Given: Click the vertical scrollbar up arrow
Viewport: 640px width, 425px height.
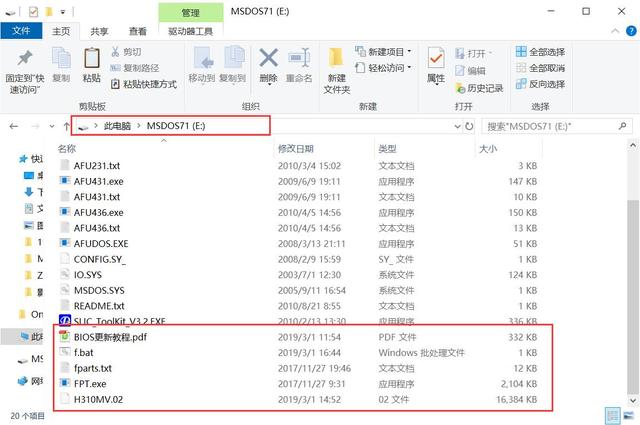Looking at the screenshot, I should [633, 145].
